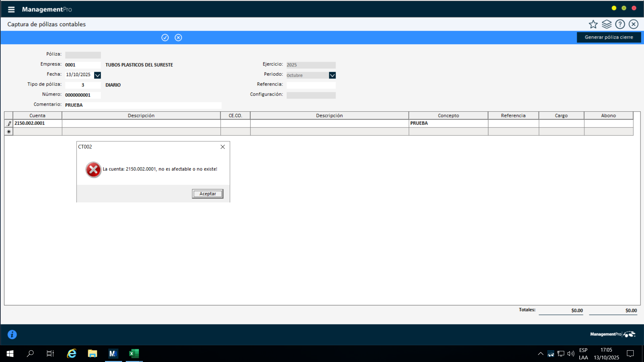Expand the Periodo Octubre dropdown

click(x=332, y=75)
